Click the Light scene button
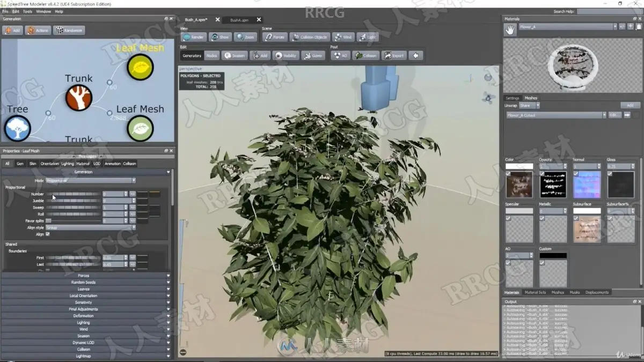 (x=368, y=37)
